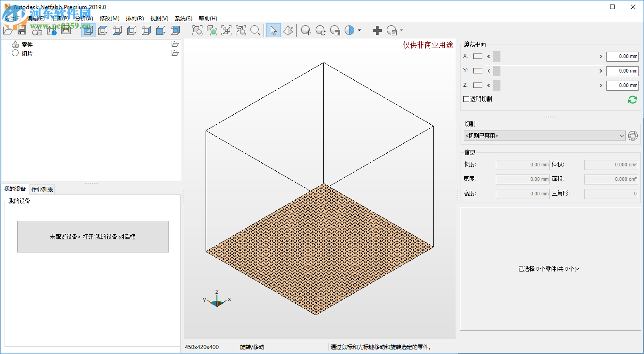Save the project using the save icon

coord(22,30)
